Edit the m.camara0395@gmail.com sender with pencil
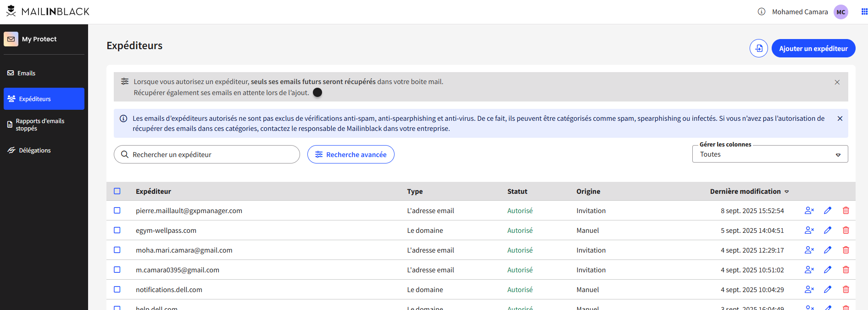868x310 pixels. click(828, 270)
